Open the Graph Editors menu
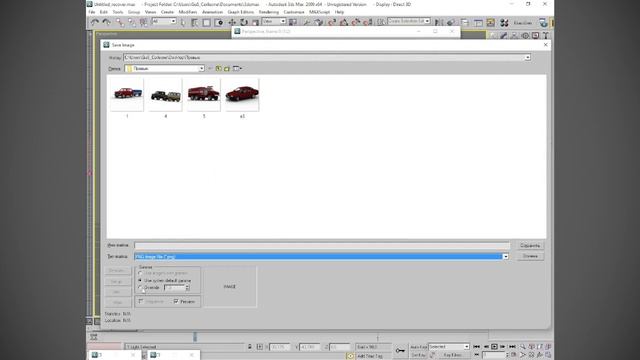Screen dimensions: 640x360 coord(240,12)
